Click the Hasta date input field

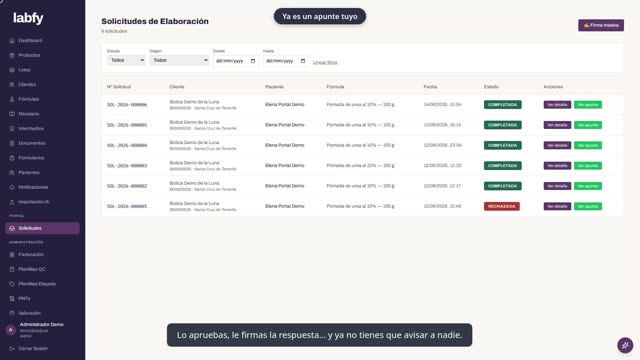point(285,61)
